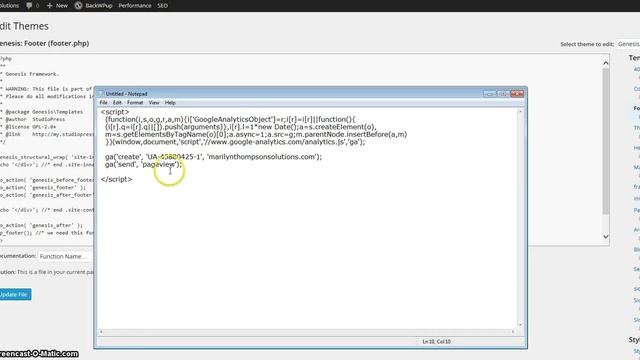
Task: Click the GoogleAnalyticsObject function line
Action: [230, 119]
